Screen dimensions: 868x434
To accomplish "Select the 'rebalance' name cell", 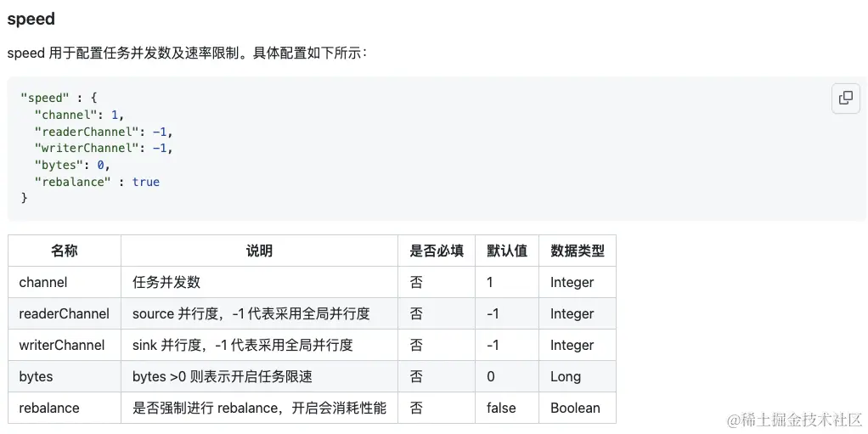I will tap(65, 408).
